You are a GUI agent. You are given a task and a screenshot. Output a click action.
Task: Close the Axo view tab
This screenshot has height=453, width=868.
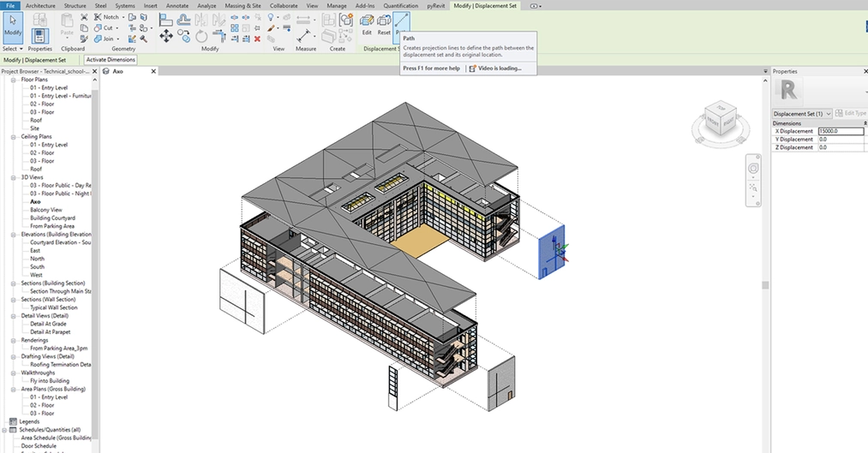coord(153,71)
